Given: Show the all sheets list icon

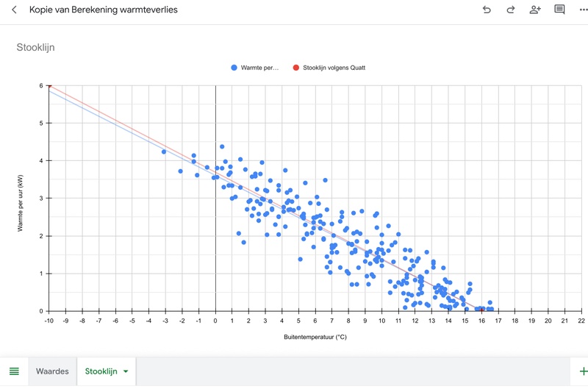Looking at the screenshot, I should 14,371.
